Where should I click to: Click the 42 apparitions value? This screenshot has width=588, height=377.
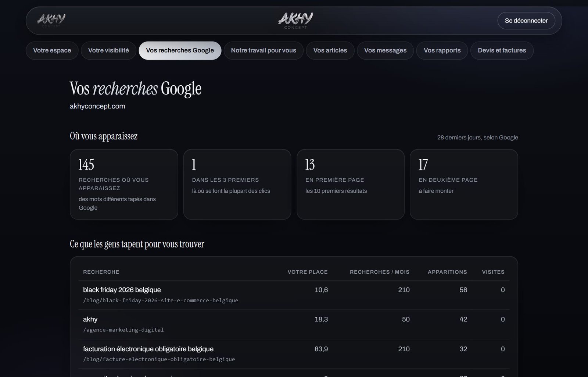[x=463, y=319]
